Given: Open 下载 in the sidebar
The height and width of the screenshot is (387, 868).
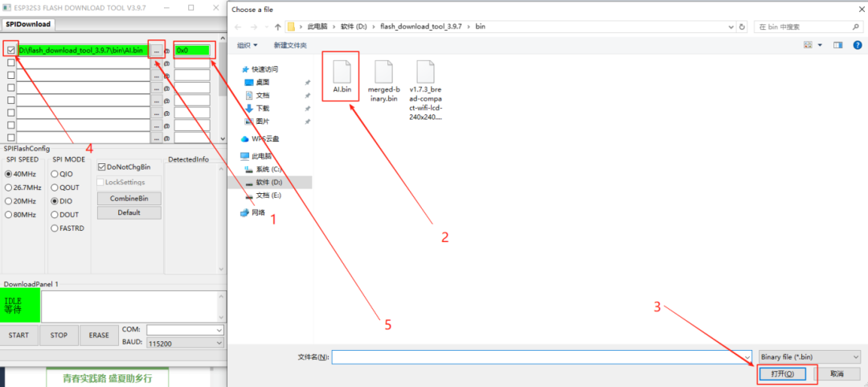Looking at the screenshot, I should (x=257, y=108).
